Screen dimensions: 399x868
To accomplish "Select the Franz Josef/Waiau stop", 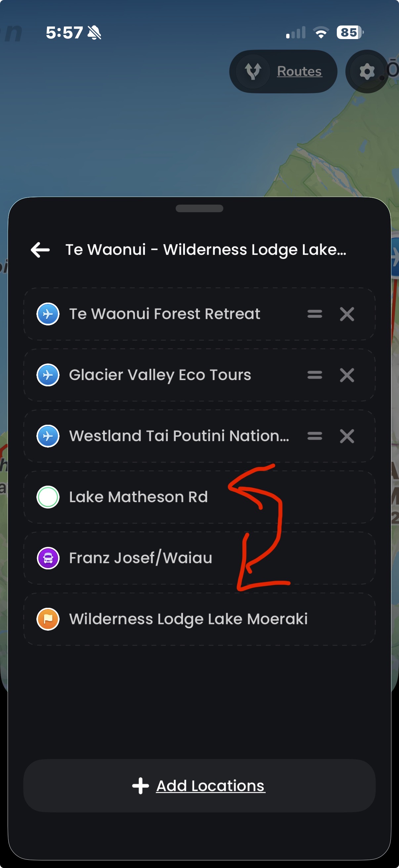I will (x=141, y=558).
